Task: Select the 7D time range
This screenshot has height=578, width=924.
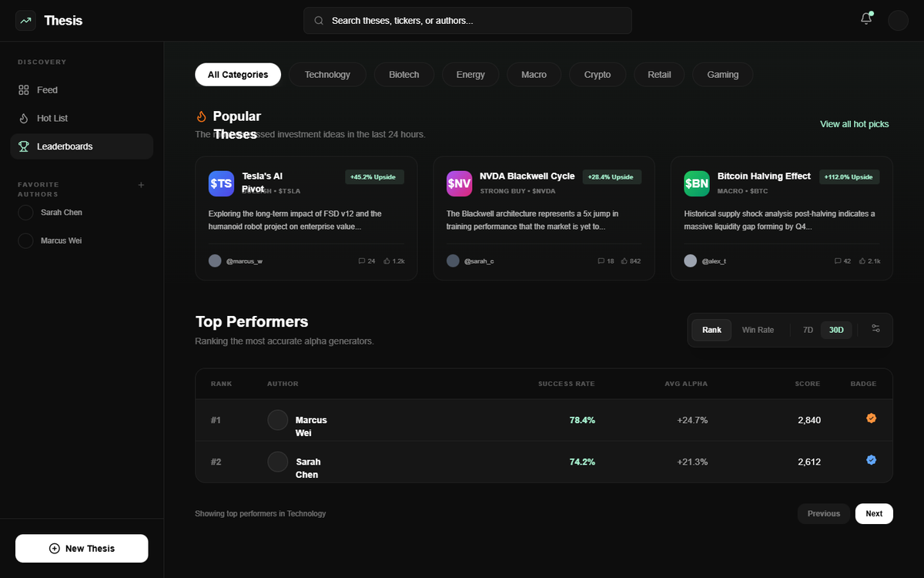Action: click(808, 330)
